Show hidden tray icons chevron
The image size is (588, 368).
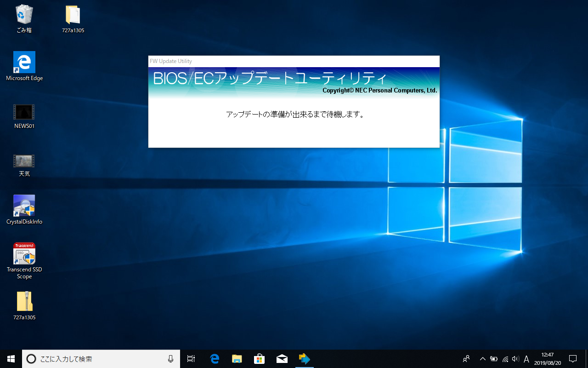click(483, 359)
